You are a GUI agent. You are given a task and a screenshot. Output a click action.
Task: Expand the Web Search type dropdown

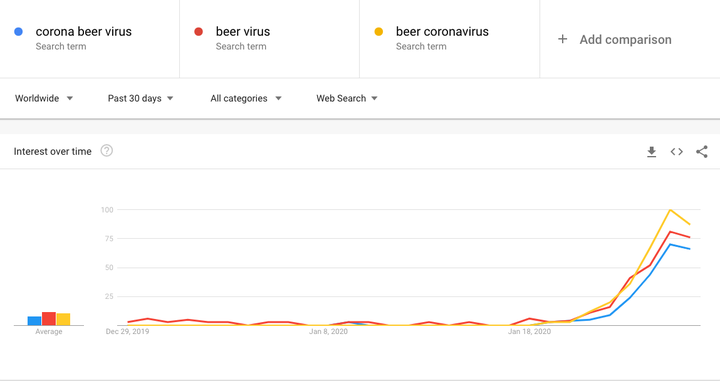click(347, 98)
